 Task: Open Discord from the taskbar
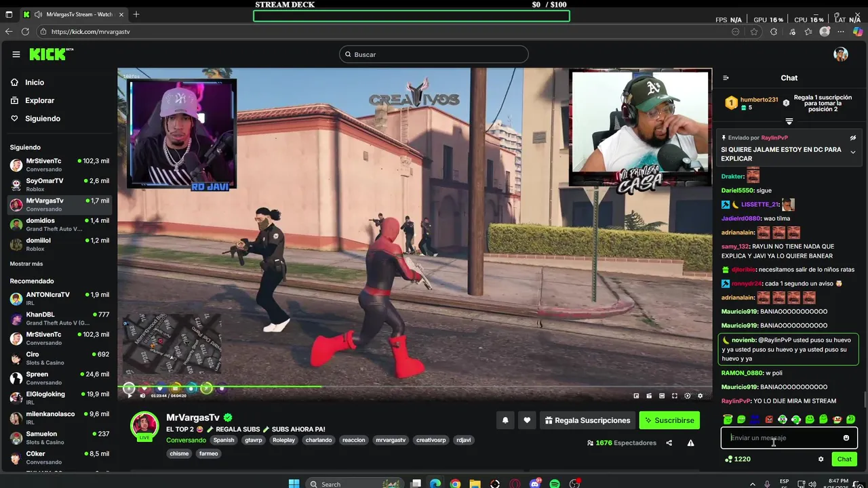click(536, 484)
